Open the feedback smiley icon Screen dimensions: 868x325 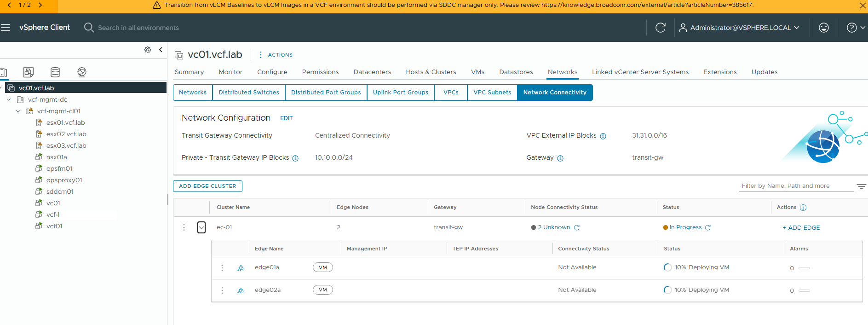coord(823,28)
